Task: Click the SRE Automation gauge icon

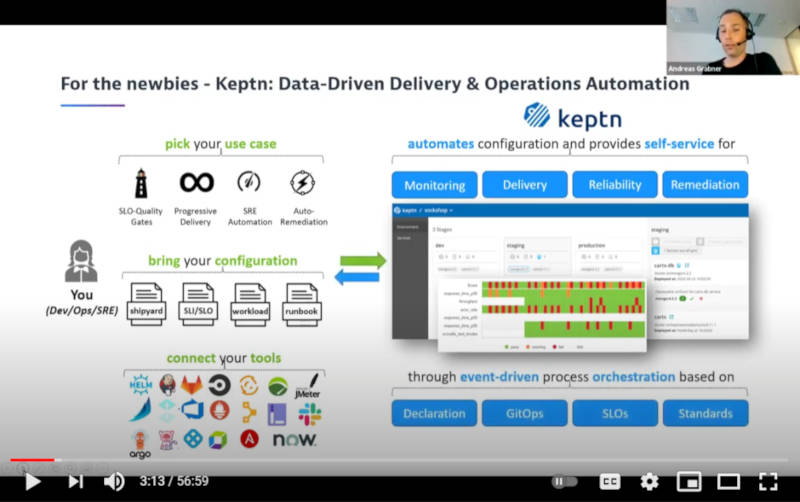Action: 249,182
